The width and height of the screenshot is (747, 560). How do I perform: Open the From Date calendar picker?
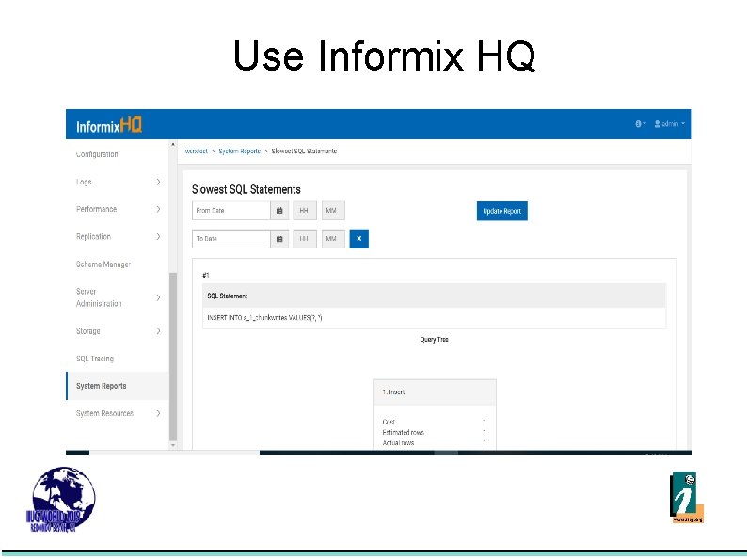click(x=279, y=210)
